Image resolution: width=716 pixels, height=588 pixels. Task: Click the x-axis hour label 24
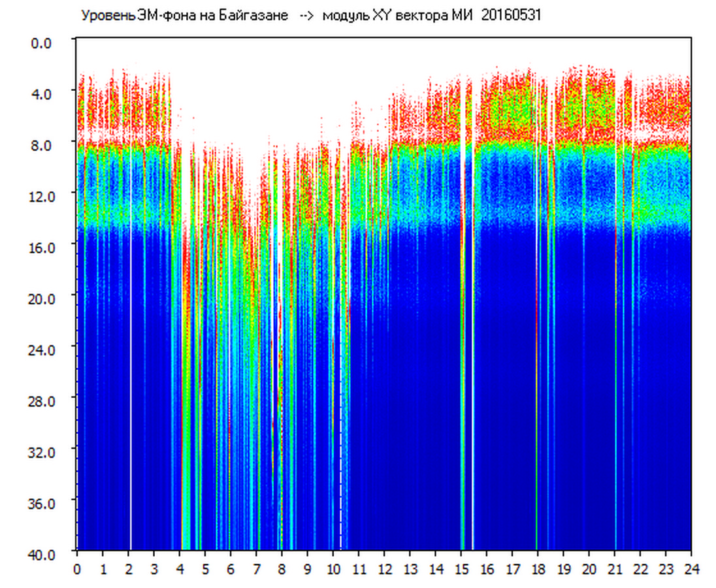click(691, 569)
